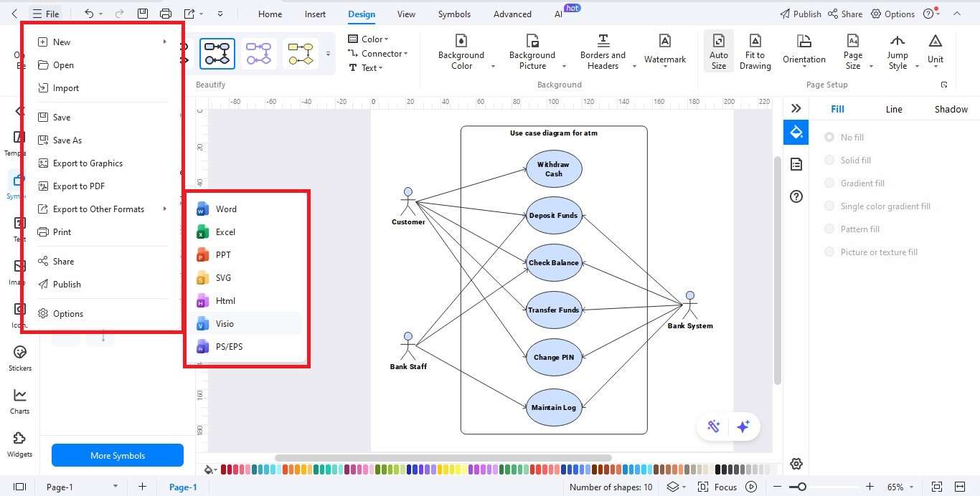Select the Solid fill radio option
This screenshot has height=496, width=980.
829,160
